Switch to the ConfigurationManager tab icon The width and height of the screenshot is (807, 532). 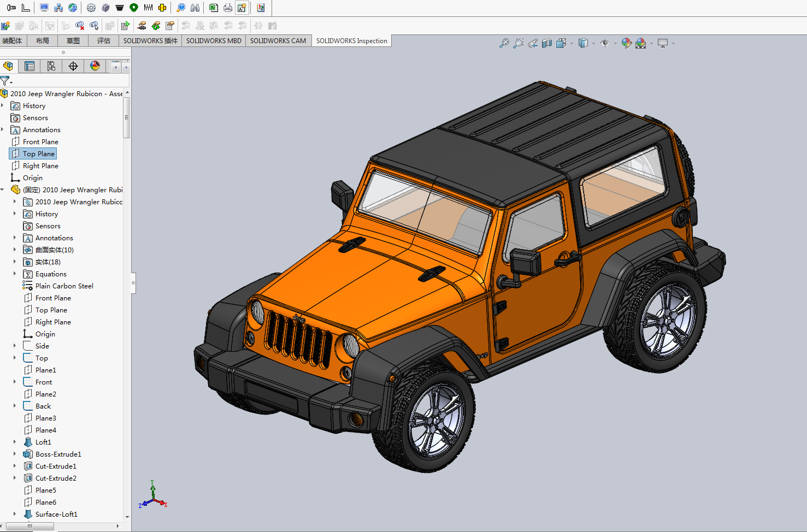[x=51, y=66]
